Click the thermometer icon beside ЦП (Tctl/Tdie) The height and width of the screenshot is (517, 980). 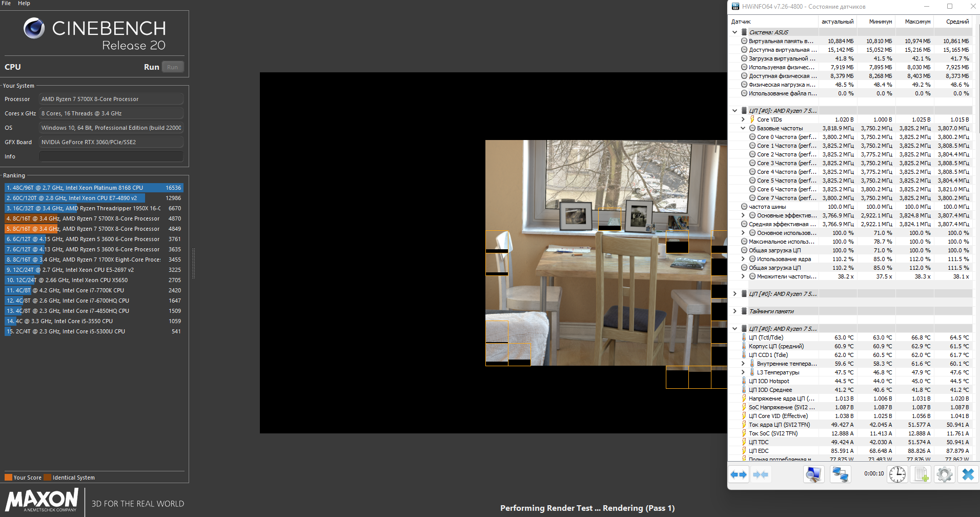click(x=744, y=337)
